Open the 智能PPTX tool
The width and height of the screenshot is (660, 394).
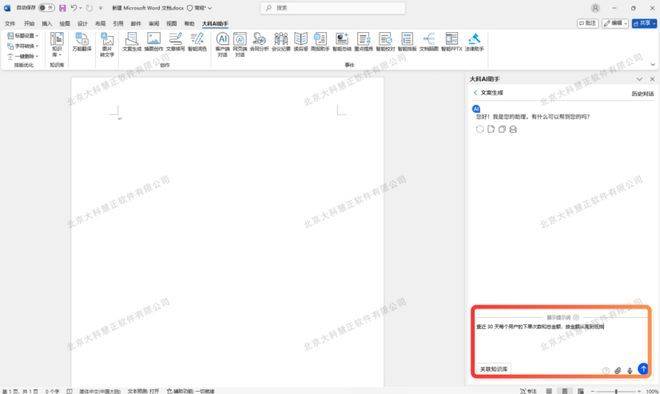tap(452, 42)
